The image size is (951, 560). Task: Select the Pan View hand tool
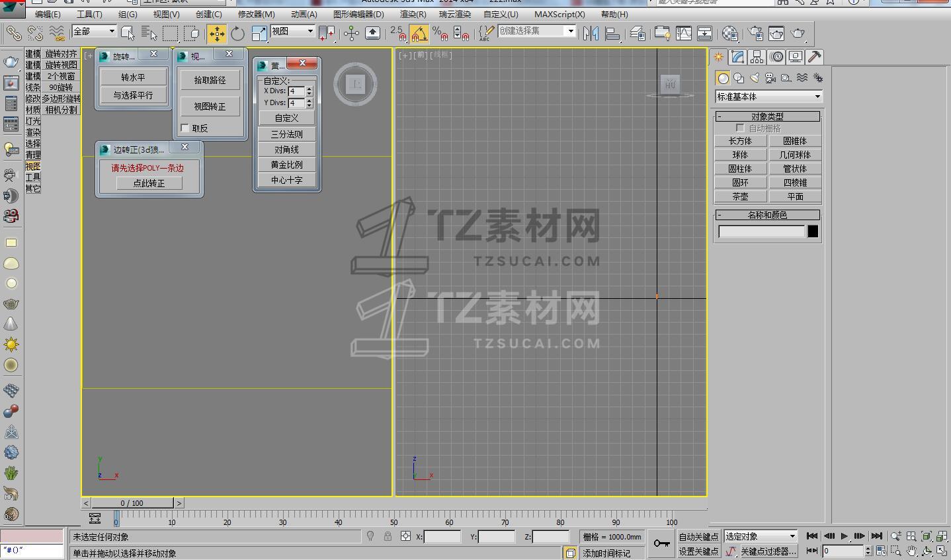click(911, 551)
